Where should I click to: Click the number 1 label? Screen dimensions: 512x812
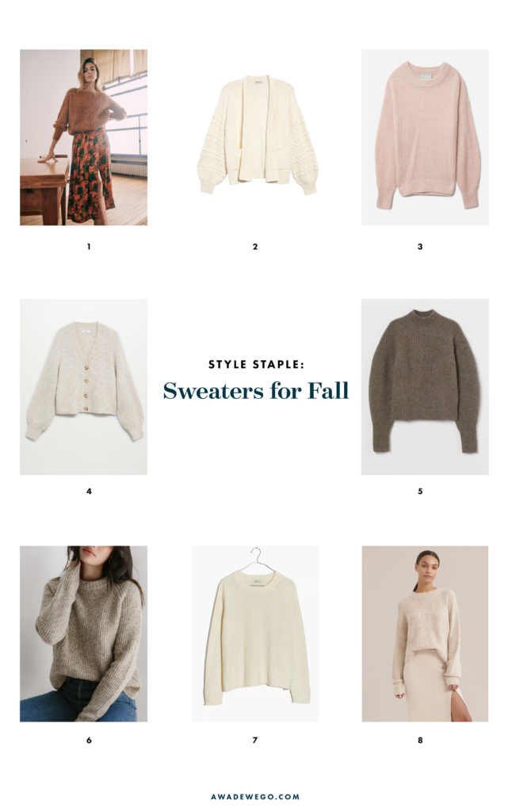tap(89, 247)
